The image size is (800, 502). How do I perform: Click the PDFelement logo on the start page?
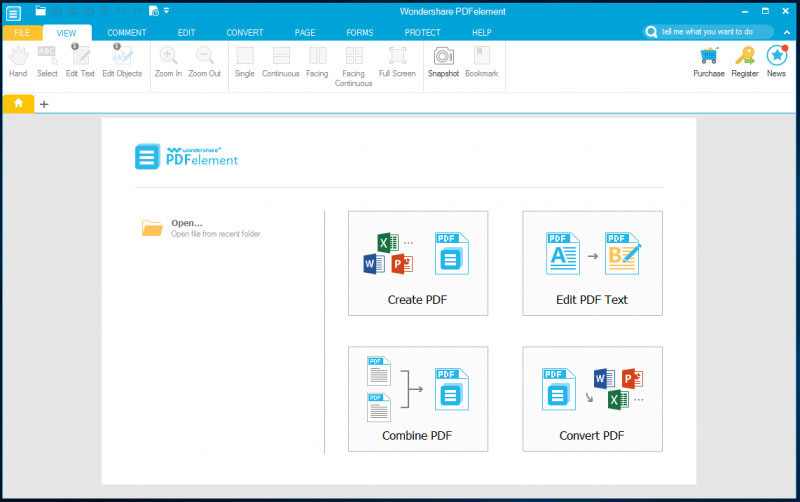187,156
